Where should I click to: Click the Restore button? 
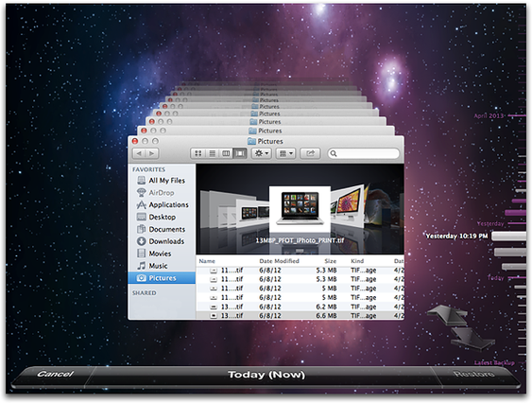click(474, 374)
